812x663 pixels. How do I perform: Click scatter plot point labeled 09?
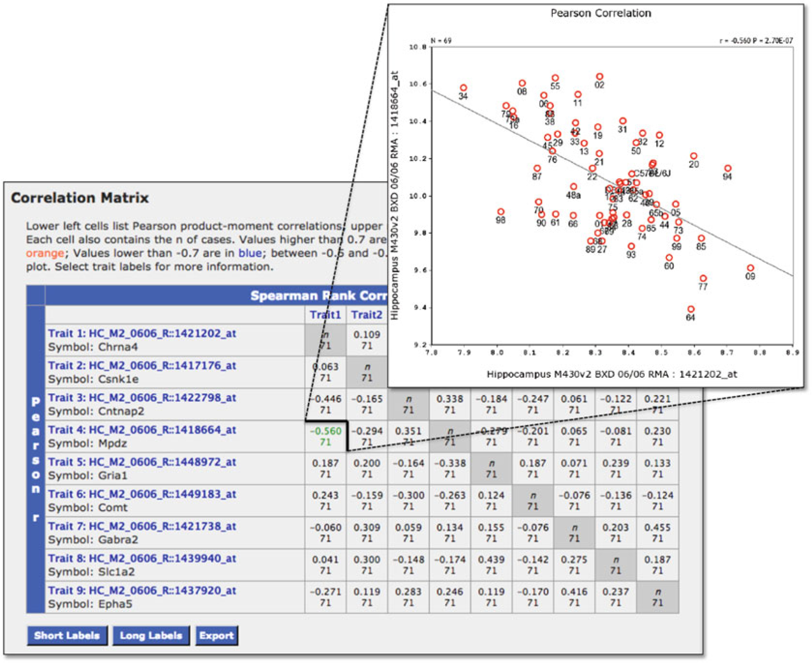tap(750, 268)
